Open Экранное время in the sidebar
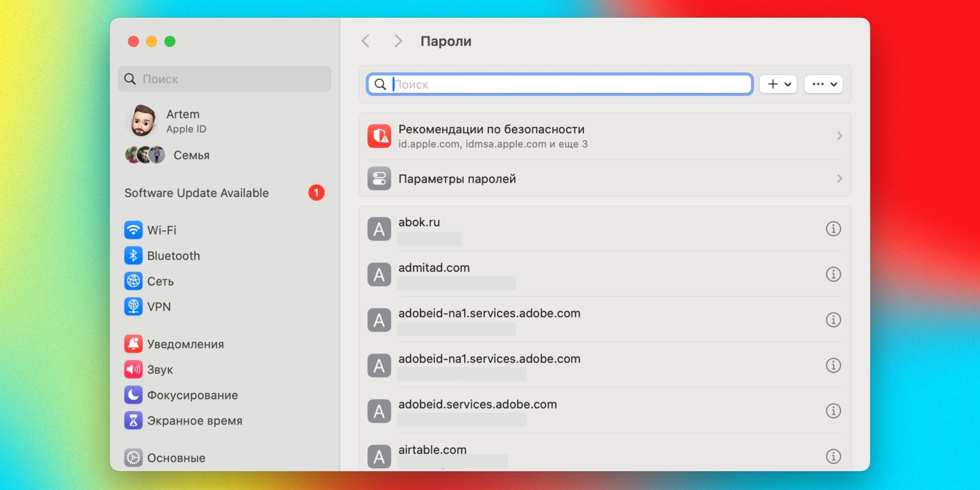This screenshot has width=980, height=490. point(224,421)
